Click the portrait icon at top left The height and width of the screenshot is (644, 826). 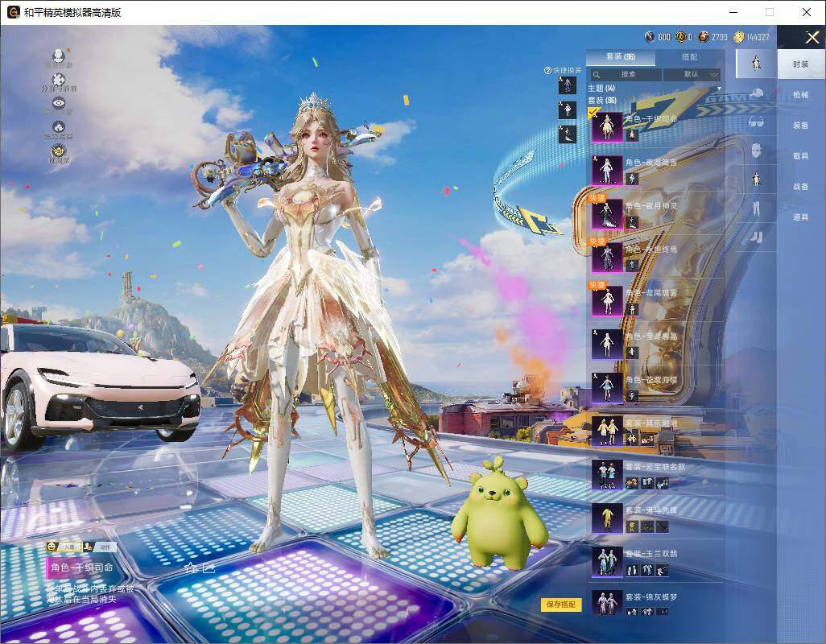click(x=59, y=56)
